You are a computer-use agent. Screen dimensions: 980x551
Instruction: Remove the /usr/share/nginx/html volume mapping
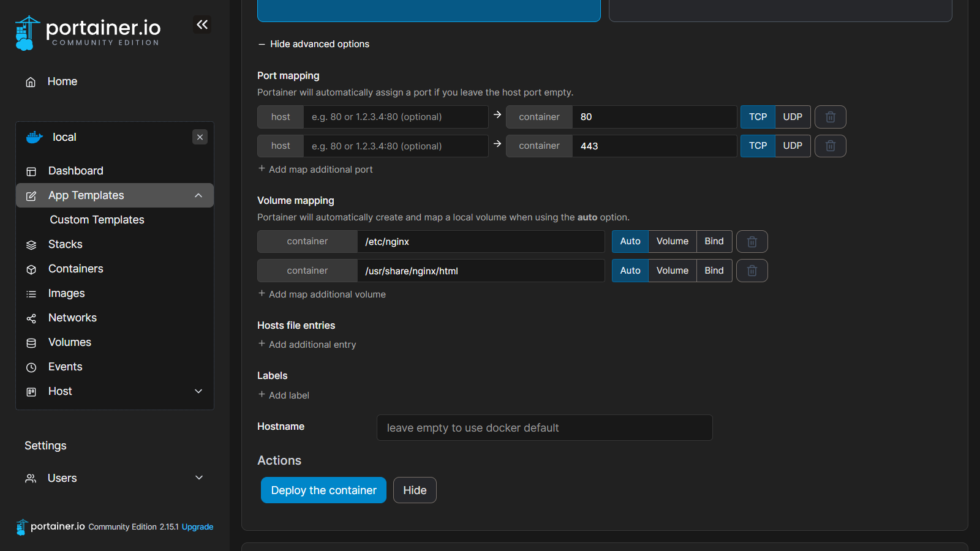click(x=752, y=271)
